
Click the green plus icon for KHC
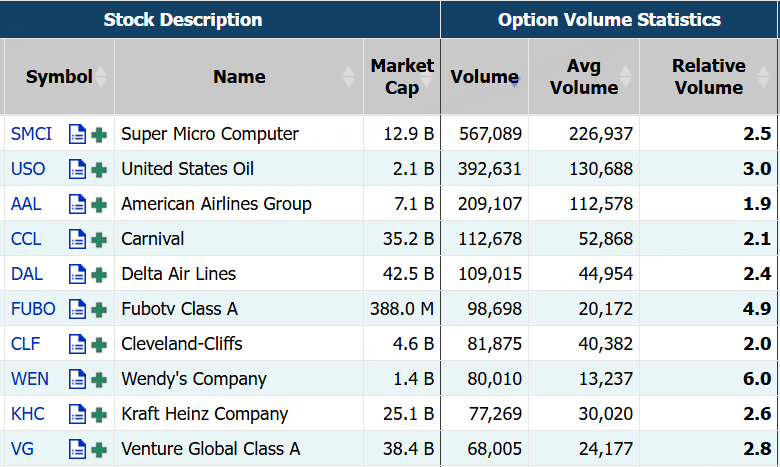click(x=99, y=415)
